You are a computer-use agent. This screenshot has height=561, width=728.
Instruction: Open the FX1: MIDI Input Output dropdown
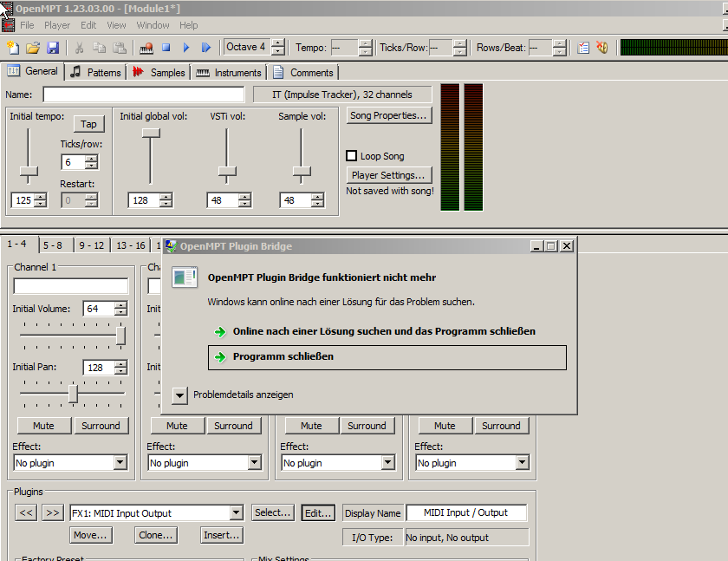pyautogui.click(x=237, y=512)
